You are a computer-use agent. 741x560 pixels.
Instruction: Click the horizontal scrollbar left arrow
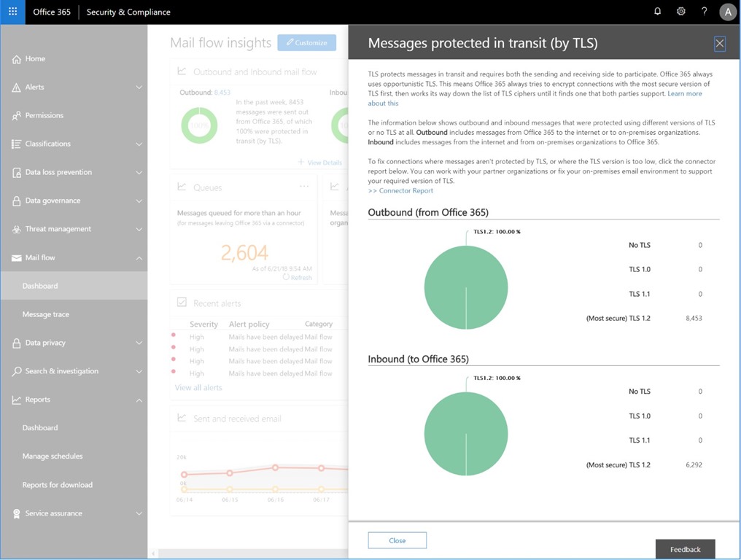(x=153, y=553)
